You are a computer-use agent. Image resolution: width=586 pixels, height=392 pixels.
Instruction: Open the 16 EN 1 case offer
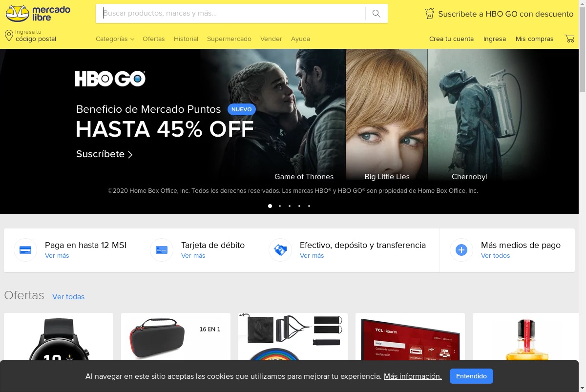(176, 337)
